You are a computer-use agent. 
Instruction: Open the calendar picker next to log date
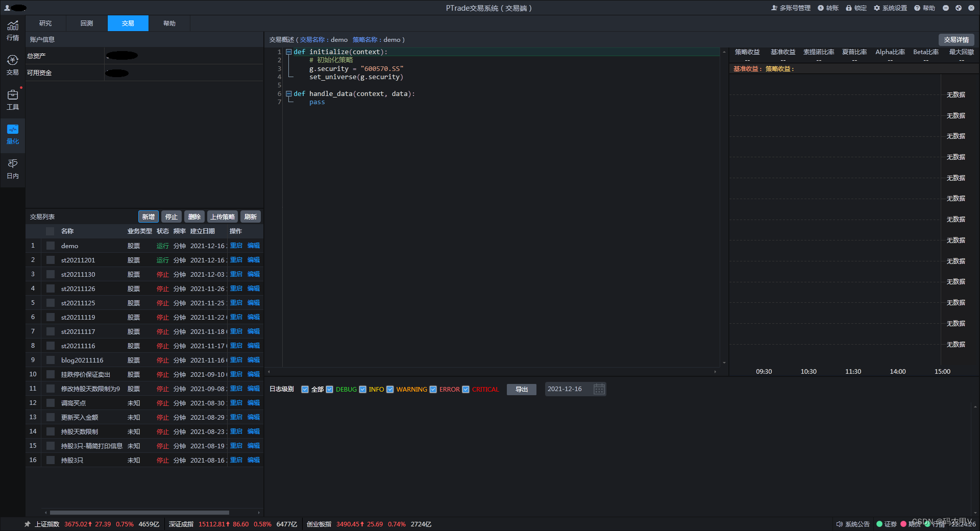599,389
